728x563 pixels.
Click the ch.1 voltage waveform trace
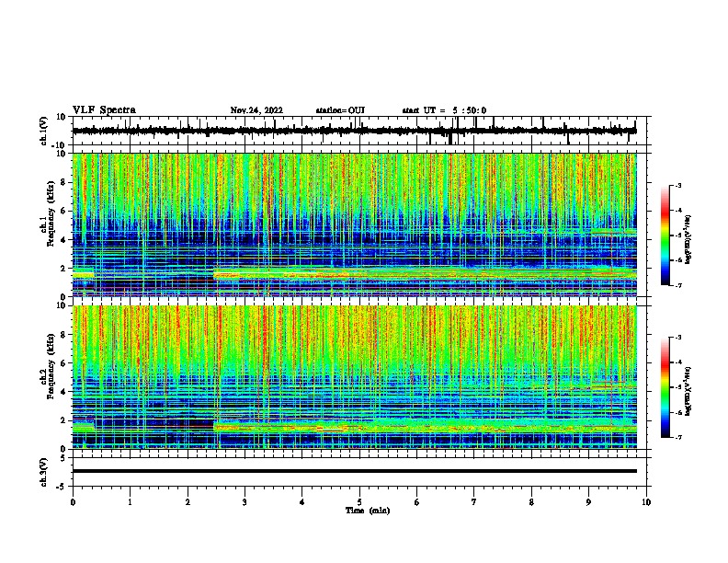354,131
